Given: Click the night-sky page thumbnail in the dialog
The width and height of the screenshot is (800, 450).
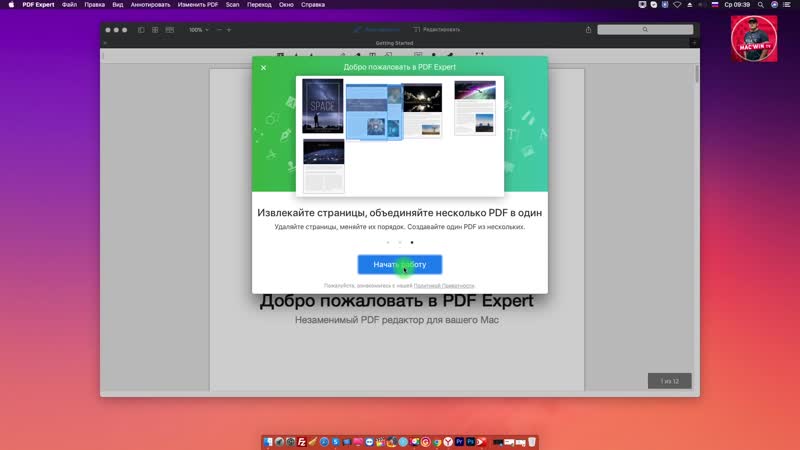Looking at the screenshot, I should tap(422, 110).
